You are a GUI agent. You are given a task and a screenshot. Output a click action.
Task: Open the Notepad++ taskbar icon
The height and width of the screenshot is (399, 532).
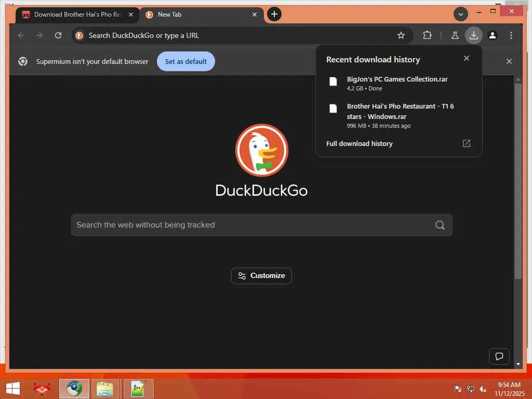[138, 389]
